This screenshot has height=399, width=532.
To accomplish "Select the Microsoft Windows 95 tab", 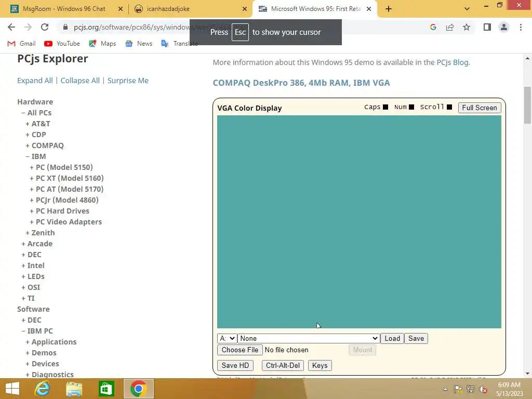I will click(315, 9).
